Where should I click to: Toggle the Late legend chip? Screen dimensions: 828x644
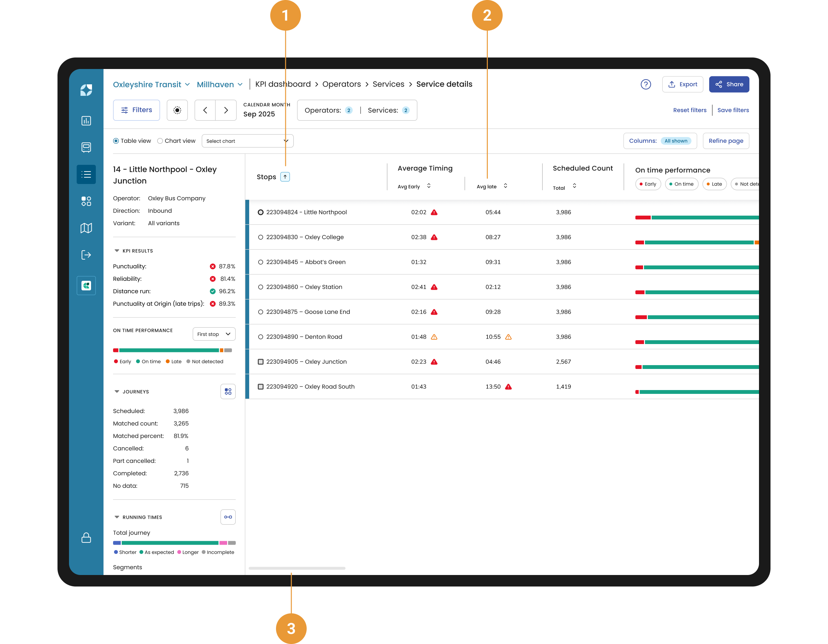pos(714,184)
